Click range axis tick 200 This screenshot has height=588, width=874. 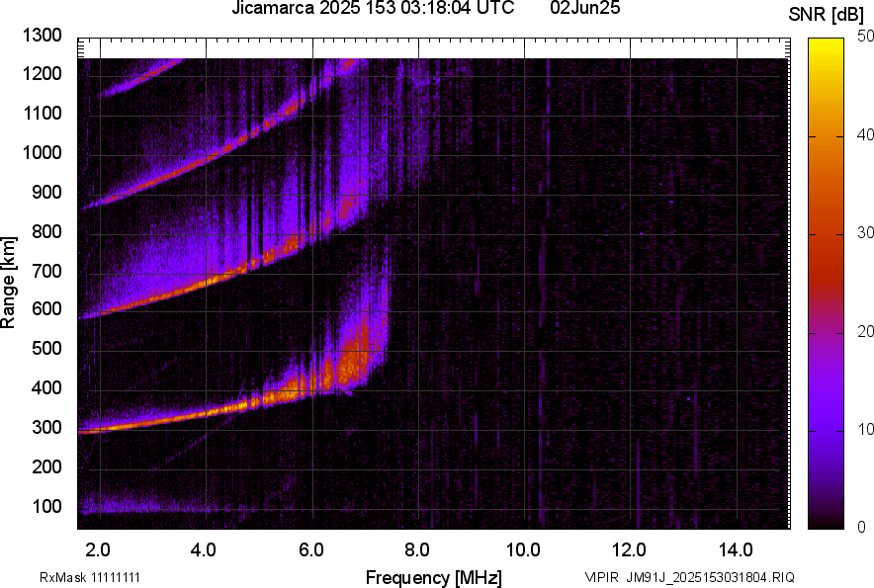point(46,466)
